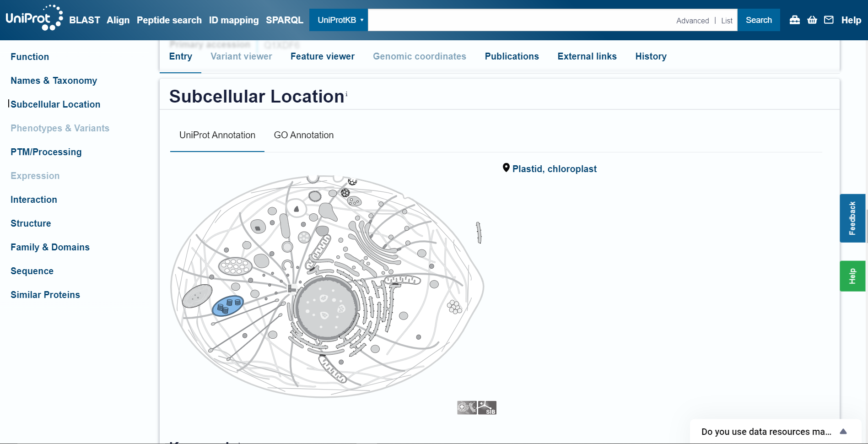Jump to Phenotypes & Variants section

60,128
